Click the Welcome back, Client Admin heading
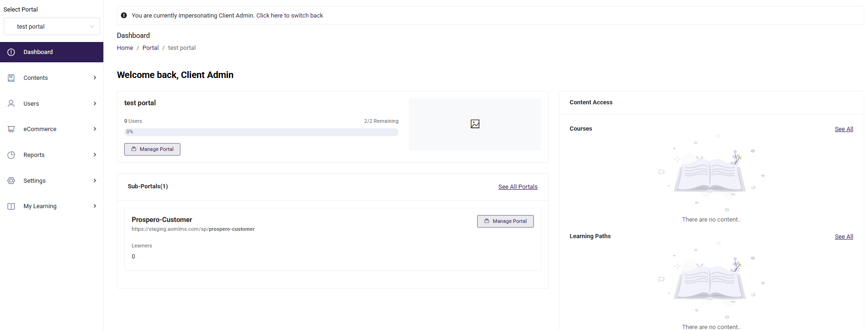Image resolution: width=868 pixels, height=330 pixels. pos(175,75)
